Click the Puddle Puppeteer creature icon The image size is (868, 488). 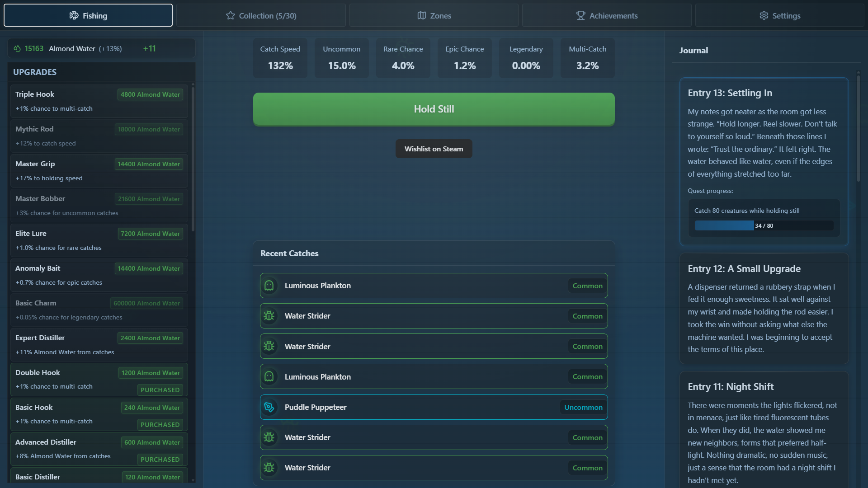pos(269,407)
